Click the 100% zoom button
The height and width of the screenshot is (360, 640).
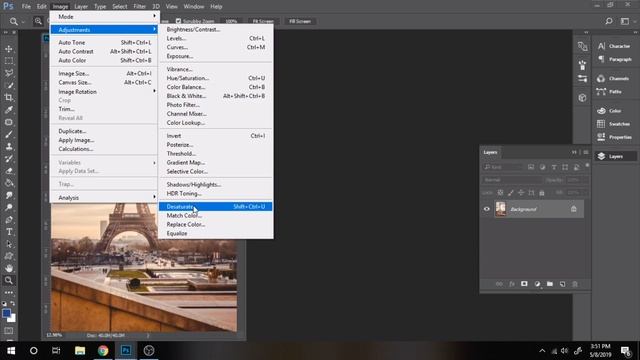[231, 21]
